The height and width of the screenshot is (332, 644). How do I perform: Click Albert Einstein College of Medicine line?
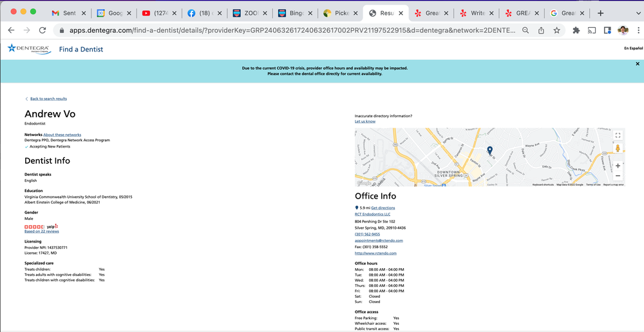tap(62, 202)
